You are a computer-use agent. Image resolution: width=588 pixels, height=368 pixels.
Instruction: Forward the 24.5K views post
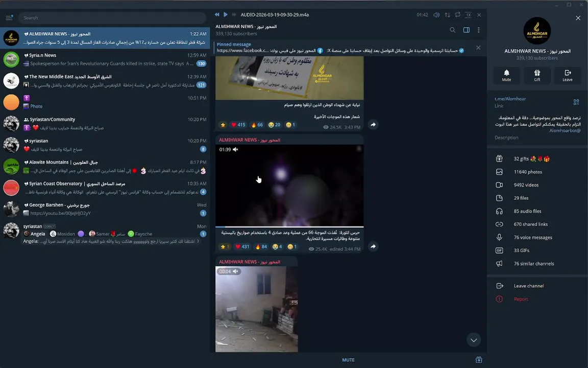[373, 125]
